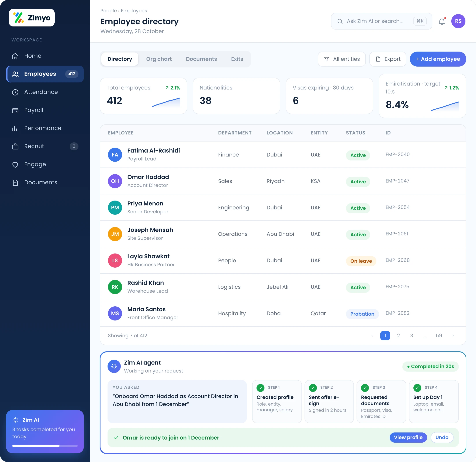
Task: Open Documents in the sidebar
Action: click(x=45, y=183)
